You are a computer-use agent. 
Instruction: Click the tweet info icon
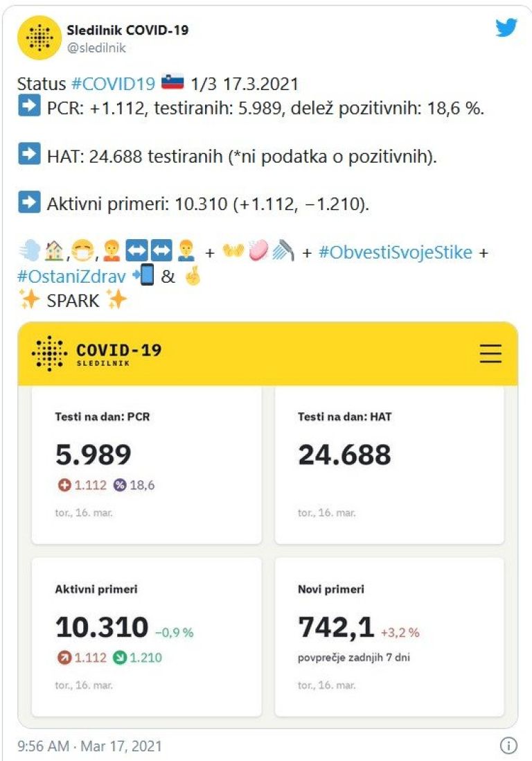(508, 746)
